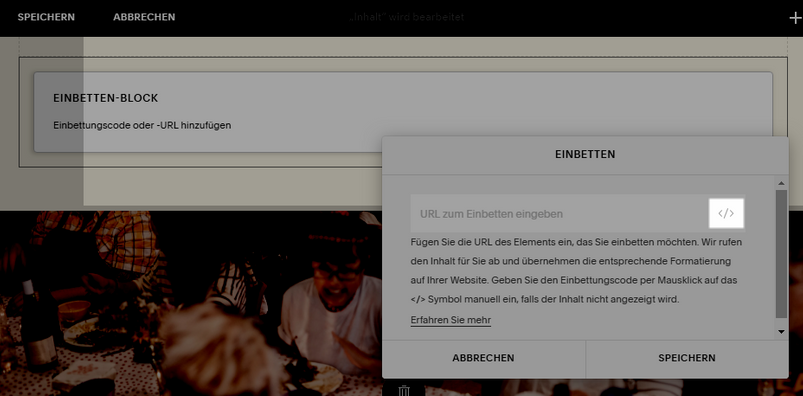Click the dialog scrollbar up arrow
803x396 pixels.
781,183
